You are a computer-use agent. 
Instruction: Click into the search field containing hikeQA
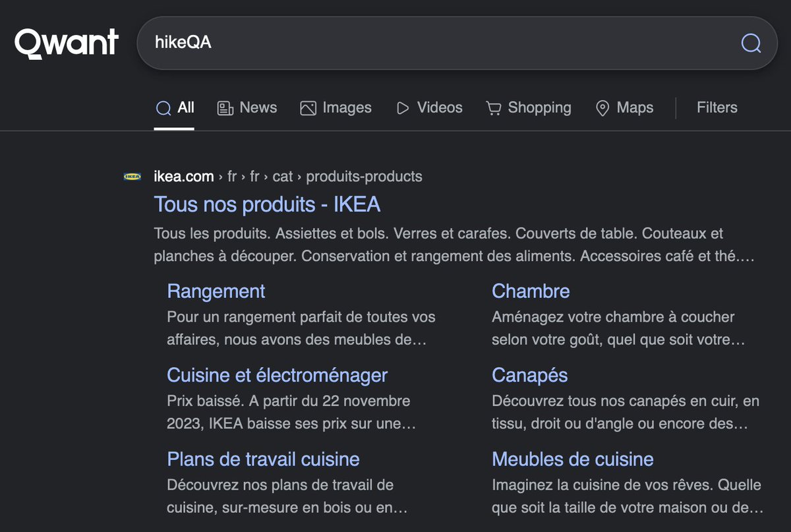pyautogui.click(x=457, y=44)
